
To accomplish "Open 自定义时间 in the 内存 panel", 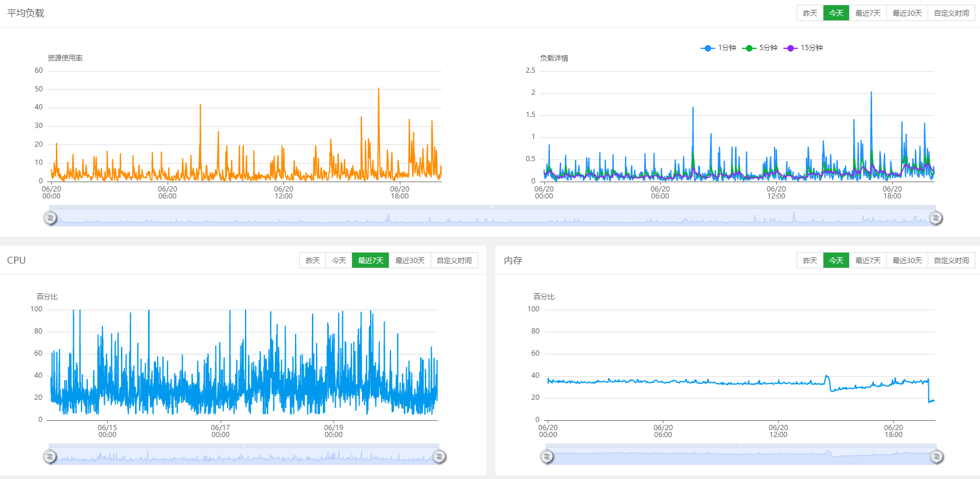I will pyautogui.click(x=951, y=260).
